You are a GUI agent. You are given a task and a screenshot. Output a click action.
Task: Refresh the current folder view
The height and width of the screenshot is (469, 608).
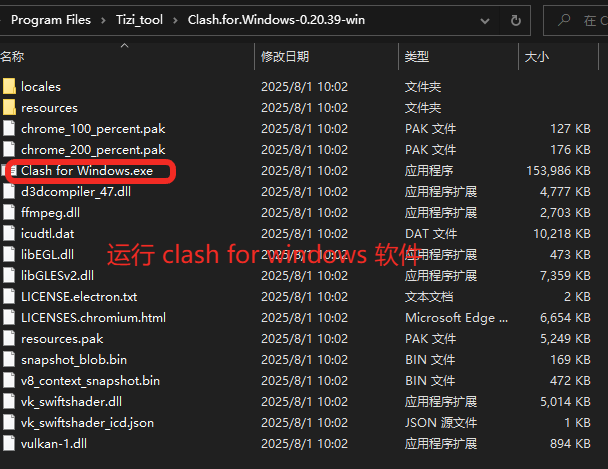tap(515, 20)
